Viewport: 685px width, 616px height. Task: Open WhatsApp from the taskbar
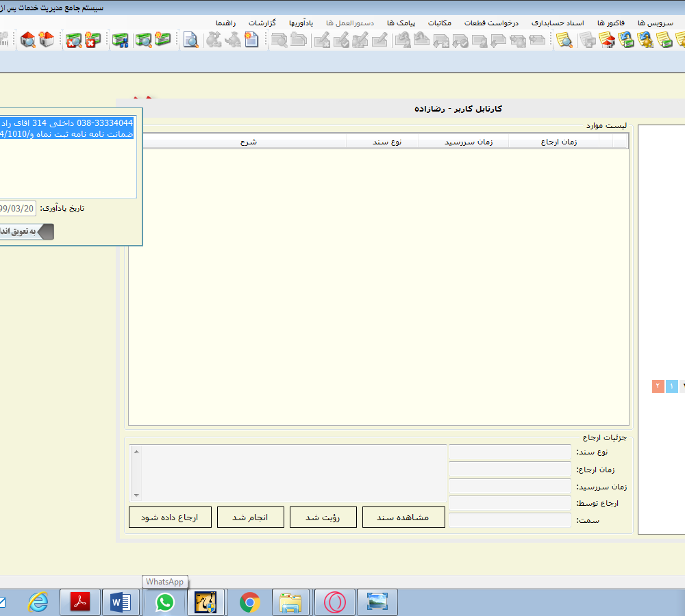(164, 602)
